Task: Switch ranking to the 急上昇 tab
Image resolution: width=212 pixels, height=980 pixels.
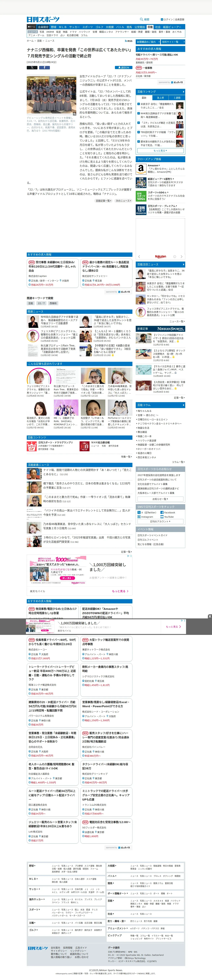Action: [x=160, y=98]
